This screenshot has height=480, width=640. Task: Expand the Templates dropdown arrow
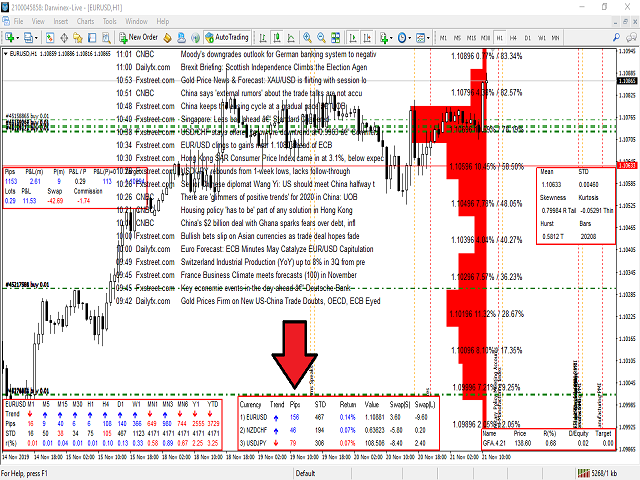pos(428,38)
